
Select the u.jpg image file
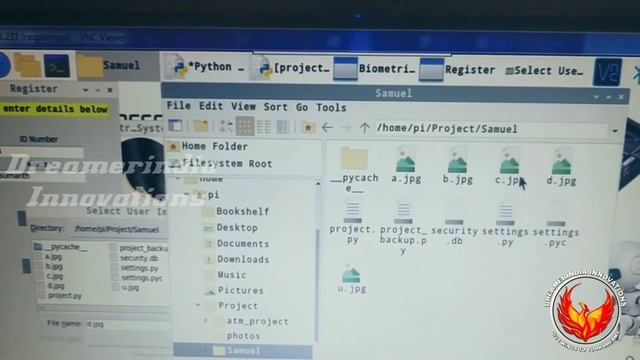(x=352, y=278)
